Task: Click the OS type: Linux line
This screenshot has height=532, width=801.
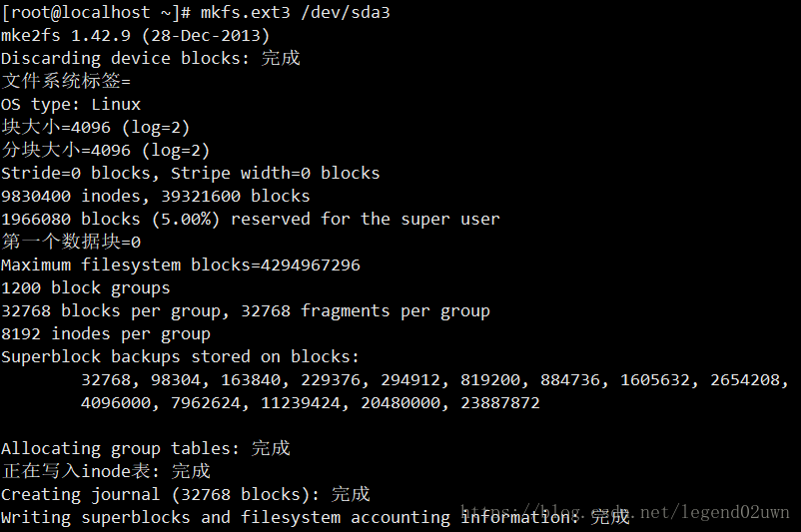Action: (71, 104)
